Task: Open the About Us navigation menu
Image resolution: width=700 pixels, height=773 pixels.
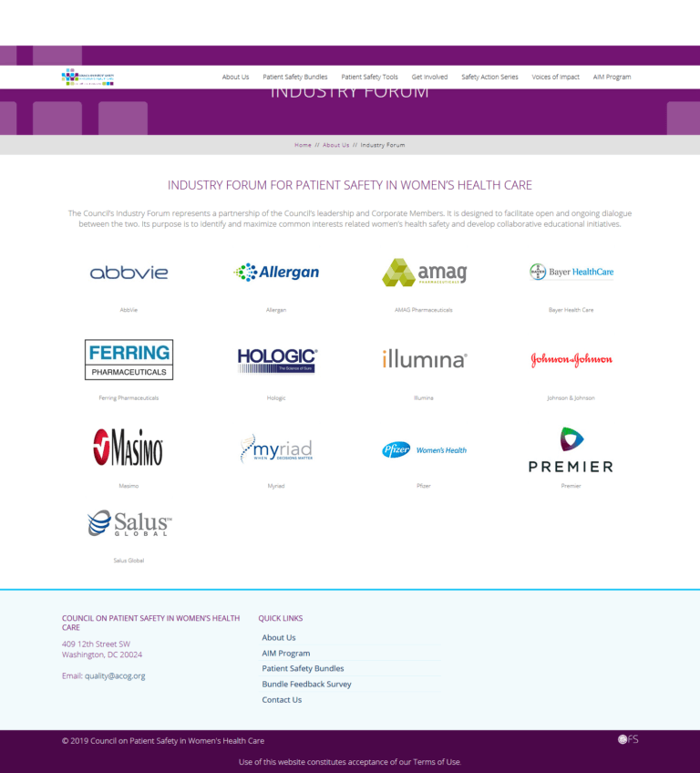Action: [x=236, y=77]
